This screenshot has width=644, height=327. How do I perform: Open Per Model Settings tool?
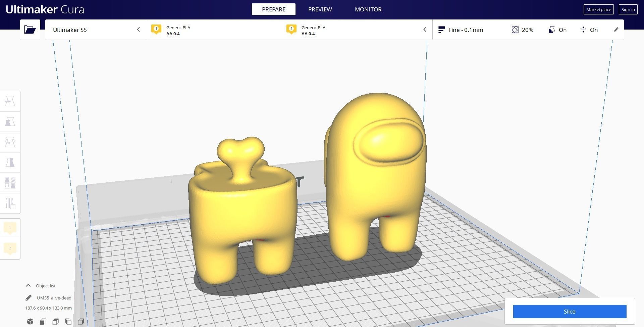(x=10, y=183)
